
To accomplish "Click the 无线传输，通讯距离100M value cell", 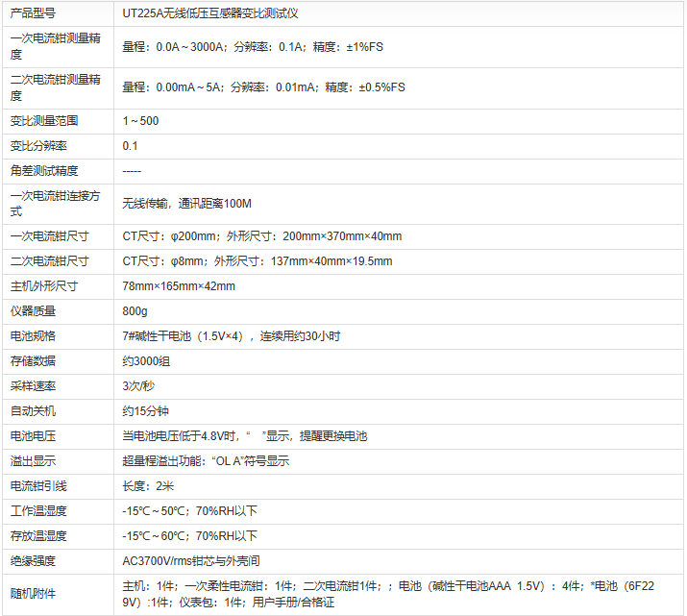I will click(x=187, y=204).
